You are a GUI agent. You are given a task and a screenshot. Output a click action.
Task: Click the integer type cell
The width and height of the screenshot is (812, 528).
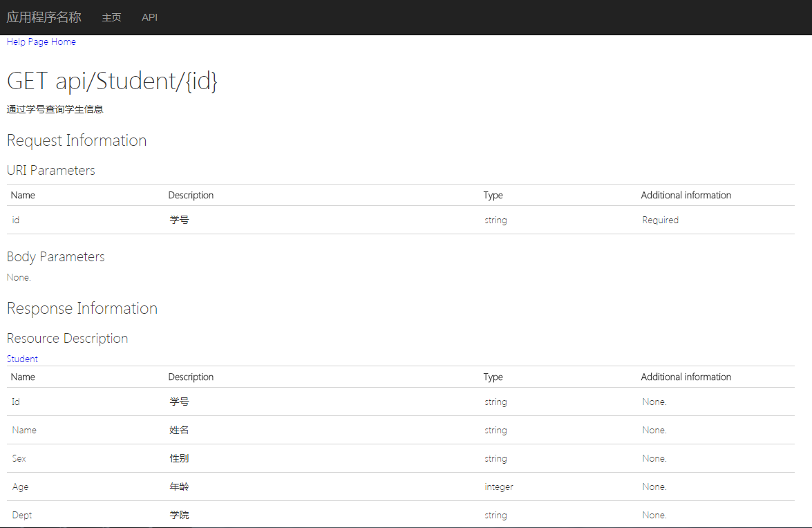pyautogui.click(x=499, y=487)
